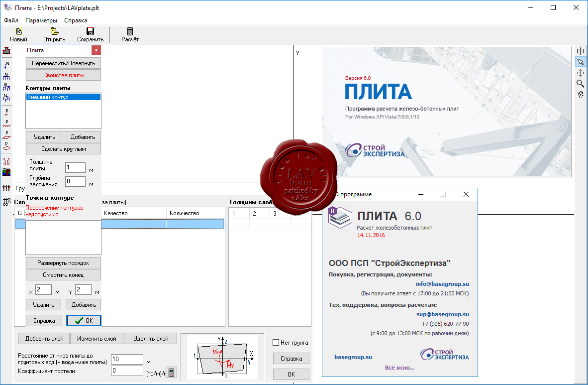Click the Добавить слой button
Viewport: 588px width, 385px height.
[x=44, y=338]
